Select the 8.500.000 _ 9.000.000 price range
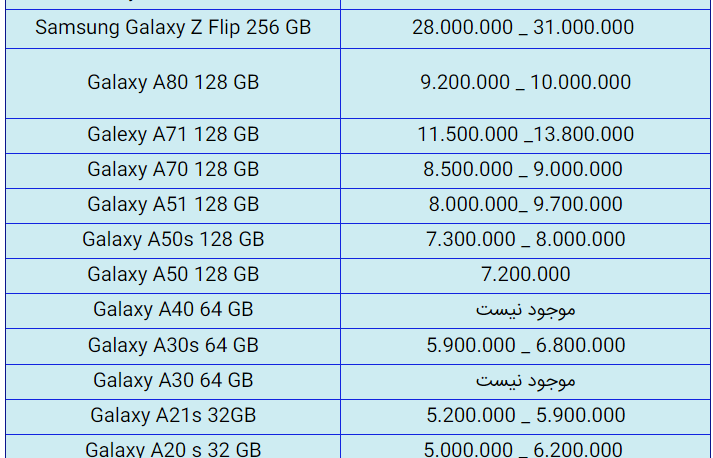Screen dimensions: 713x458 click(523, 170)
